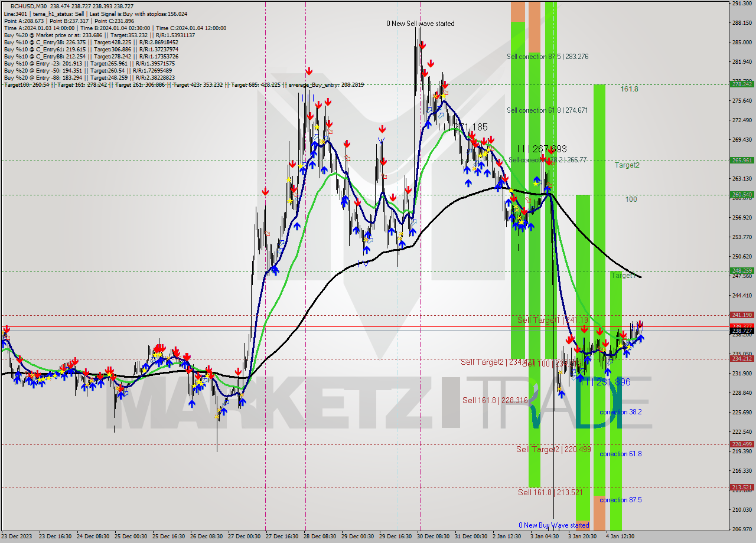This screenshot has height=543, width=756.
Task: Click the green 278.242 price axis tag
Action: click(x=742, y=84)
